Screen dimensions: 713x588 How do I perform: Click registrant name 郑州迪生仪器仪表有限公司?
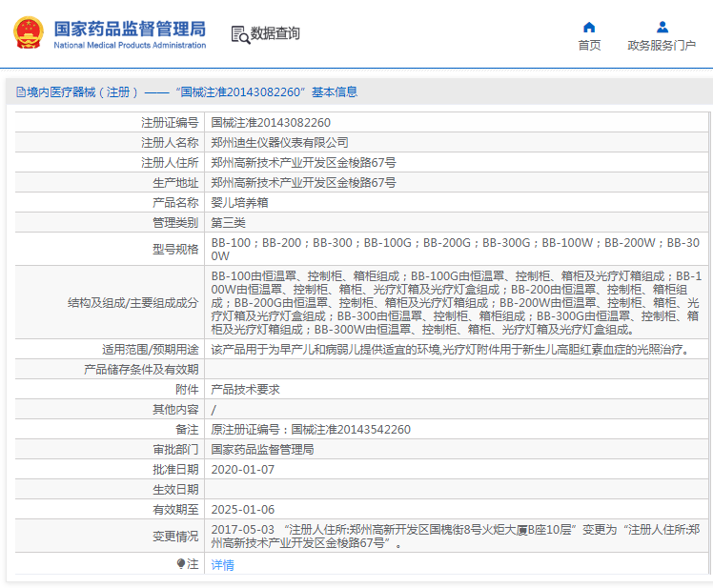pyautogui.click(x=273, y=142)
